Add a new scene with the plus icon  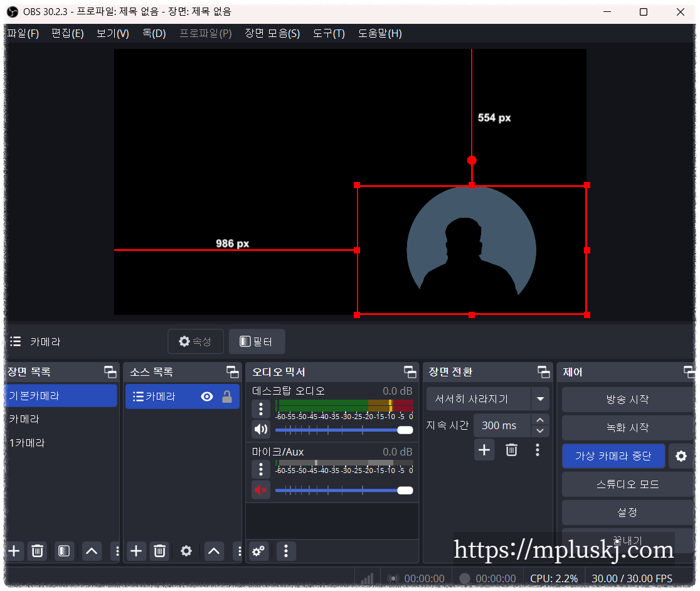pyautogui.click(x=13, y=551)
